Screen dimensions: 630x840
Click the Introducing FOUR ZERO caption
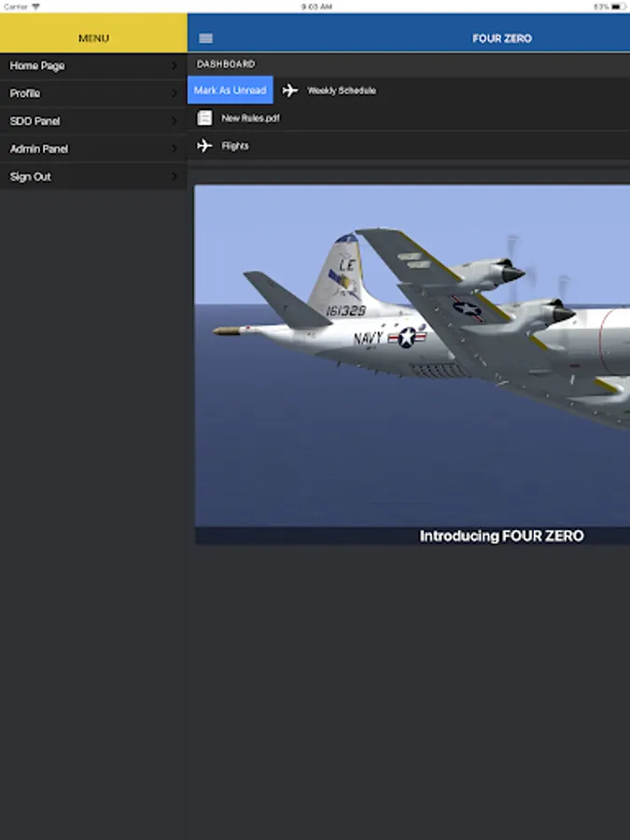(501, 536)
